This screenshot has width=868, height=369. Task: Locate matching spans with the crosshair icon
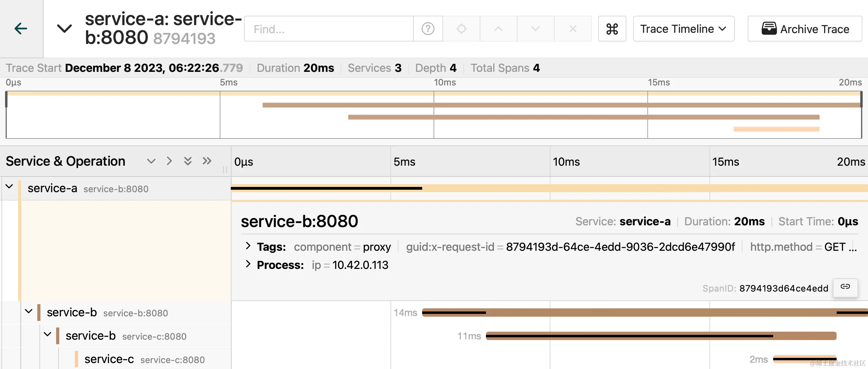click(x=461, y=29)
